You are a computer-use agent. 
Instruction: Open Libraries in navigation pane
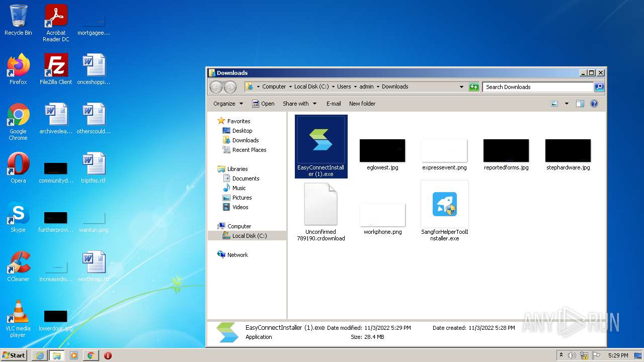click(237, 169)
